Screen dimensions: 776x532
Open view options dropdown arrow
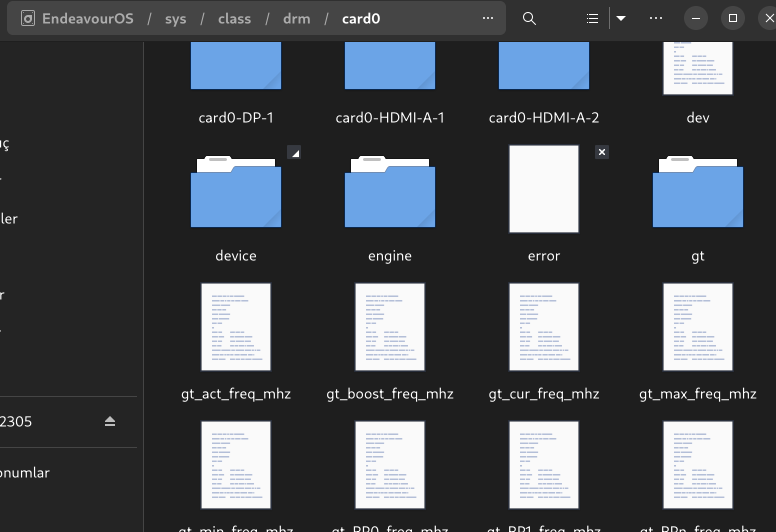621,19
